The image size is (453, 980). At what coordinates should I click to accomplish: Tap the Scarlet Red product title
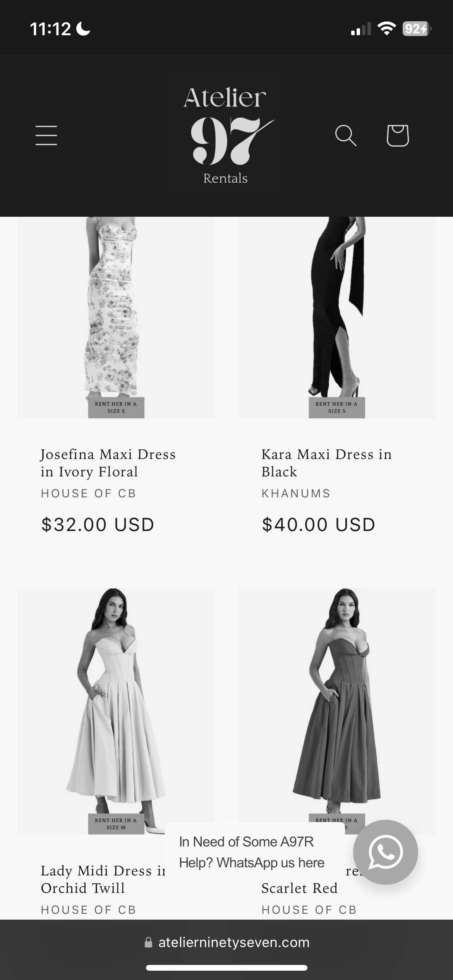point(299,888)
